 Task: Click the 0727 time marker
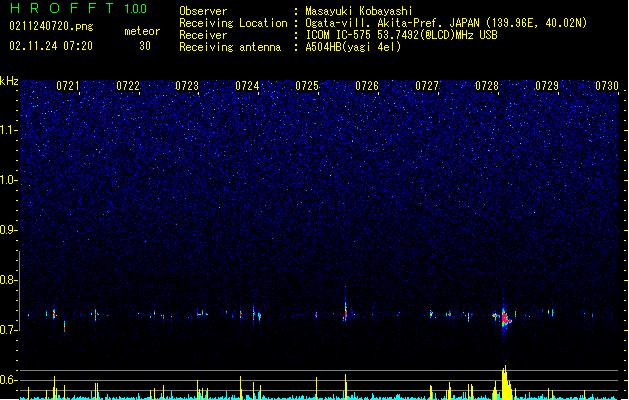(427, 86)
